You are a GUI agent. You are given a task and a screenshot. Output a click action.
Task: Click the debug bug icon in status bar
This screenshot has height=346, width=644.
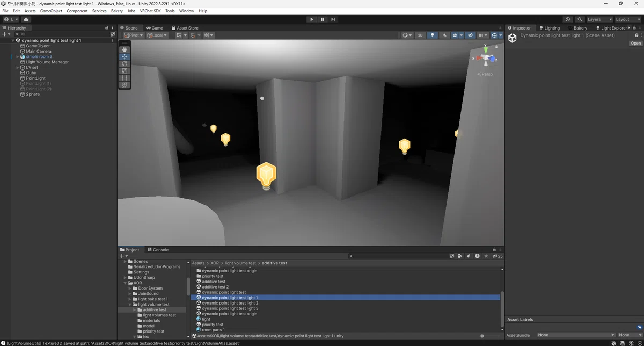614,343
